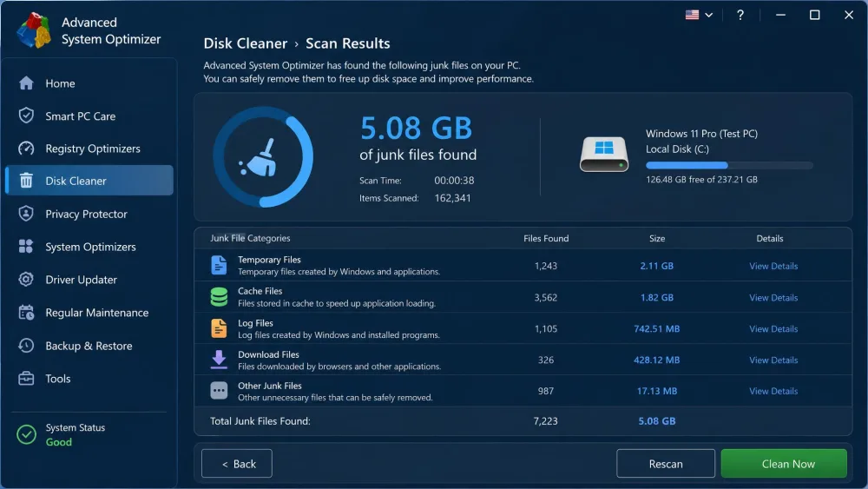This screenshot has width=868, height=489.
Task: View Details for Download Files
Action: (x=773, y=360)
